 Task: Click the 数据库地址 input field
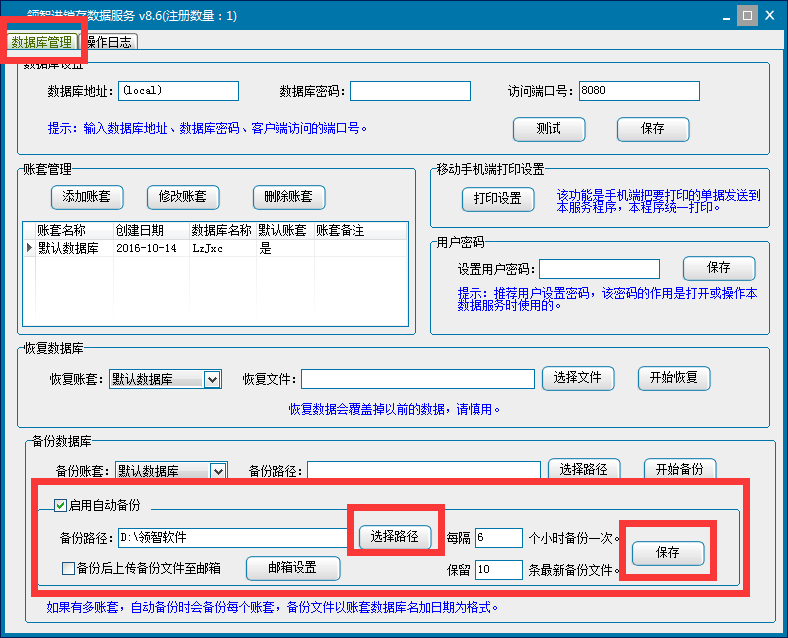pos(178,91)
